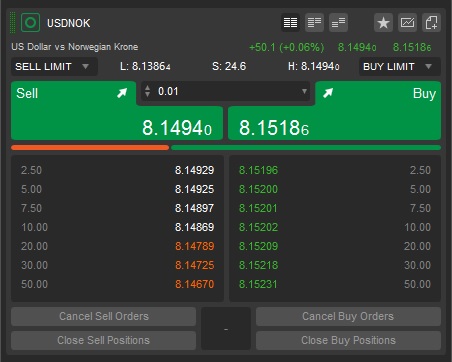452x362 pixels.
Task: Select bid price 8.14725
Action: [195, 265]
